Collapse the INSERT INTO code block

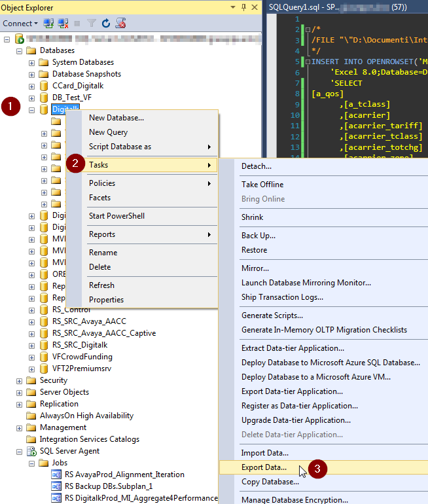(x=308, y=62)
